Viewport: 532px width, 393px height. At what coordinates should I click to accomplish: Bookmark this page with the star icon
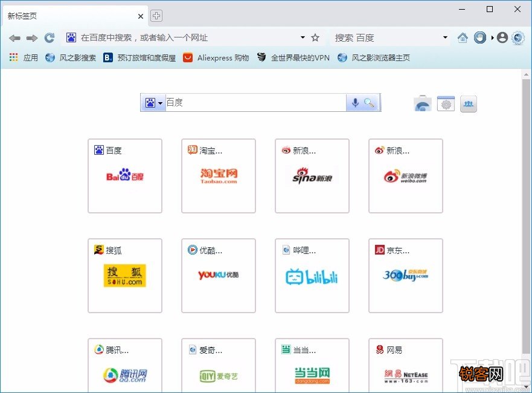click(x=315, y=37)
